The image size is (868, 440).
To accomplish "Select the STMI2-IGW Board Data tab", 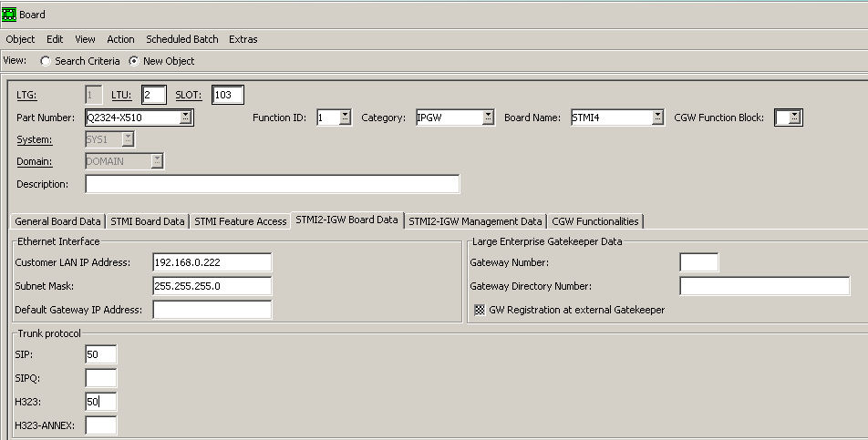I will [x=346, y=220].
